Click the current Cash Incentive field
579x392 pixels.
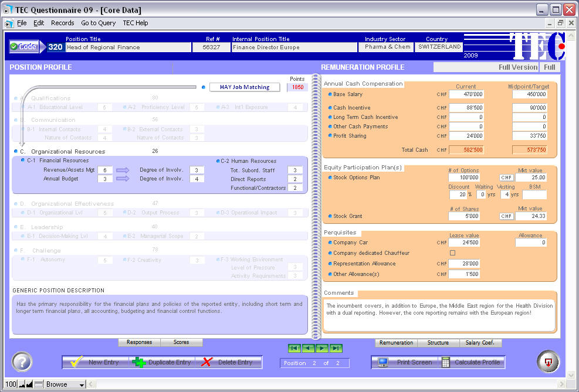tap(466, 108)
